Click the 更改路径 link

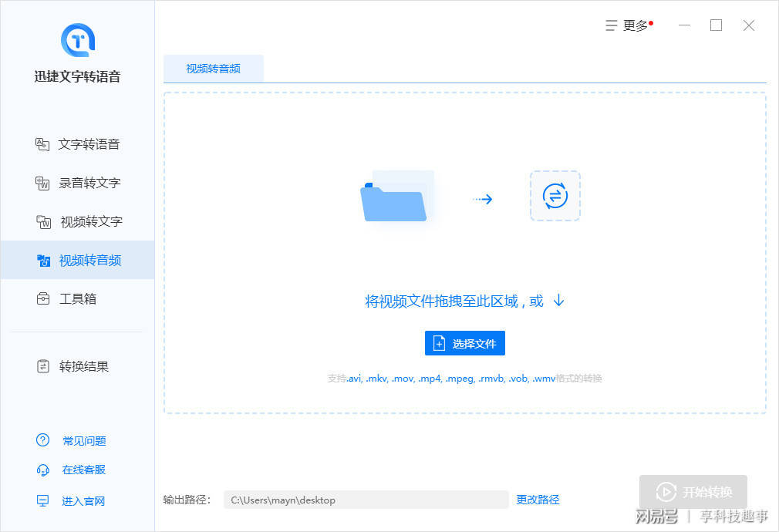pyautogui.click(x=538, y=500)
